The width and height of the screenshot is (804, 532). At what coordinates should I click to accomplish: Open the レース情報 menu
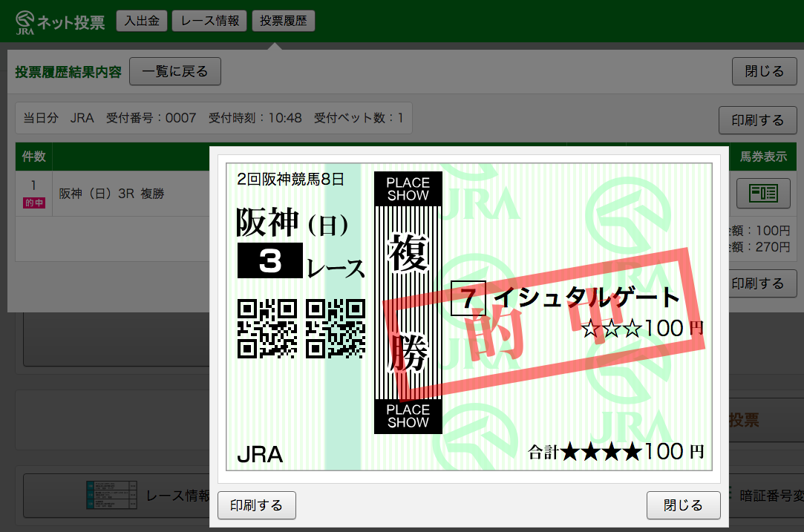point(209,21)
